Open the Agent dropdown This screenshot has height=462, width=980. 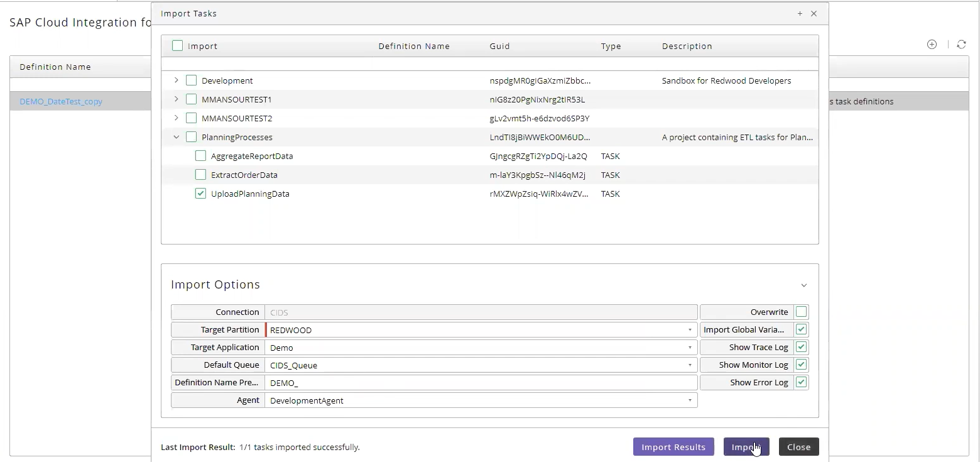tap(690, 400)
